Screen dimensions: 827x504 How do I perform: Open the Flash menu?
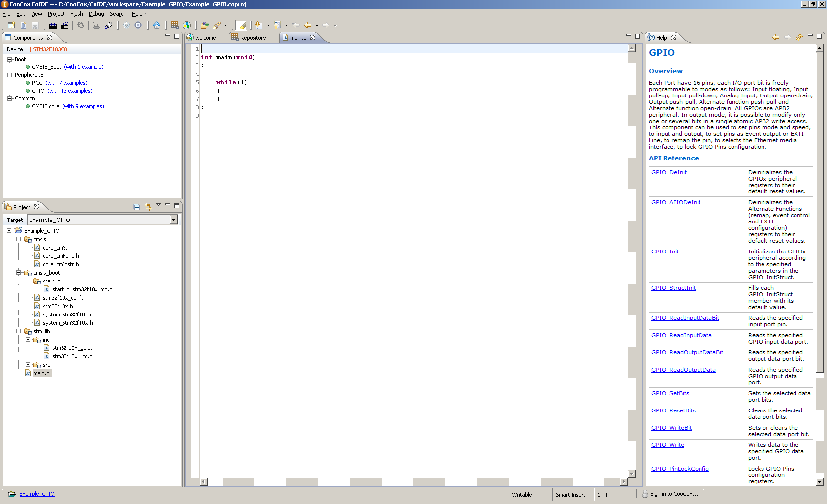point(76,14)
